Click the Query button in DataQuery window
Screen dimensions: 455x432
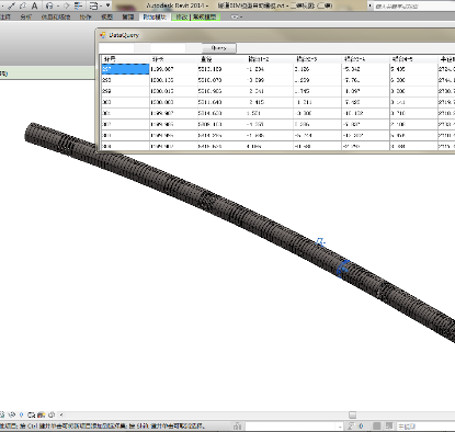[219, 48]
